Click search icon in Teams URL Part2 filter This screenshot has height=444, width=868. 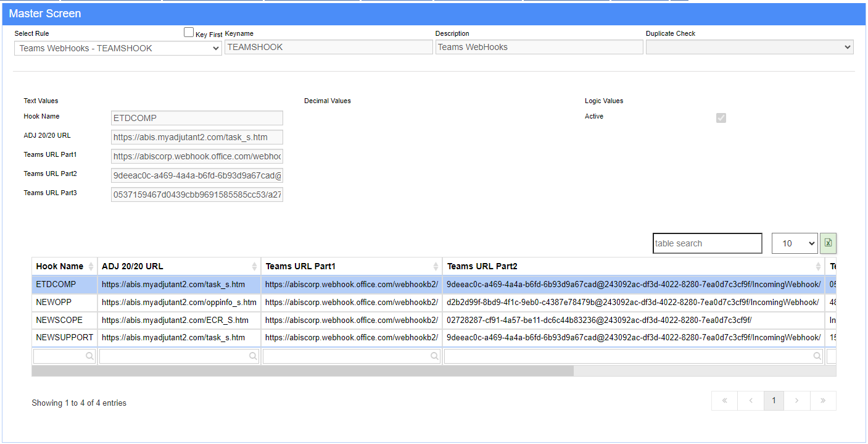point(817,356)
